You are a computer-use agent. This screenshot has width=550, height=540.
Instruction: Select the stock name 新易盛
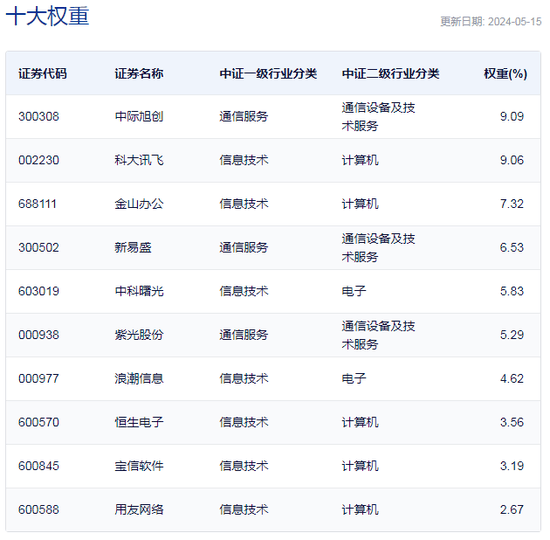(133, 248)
